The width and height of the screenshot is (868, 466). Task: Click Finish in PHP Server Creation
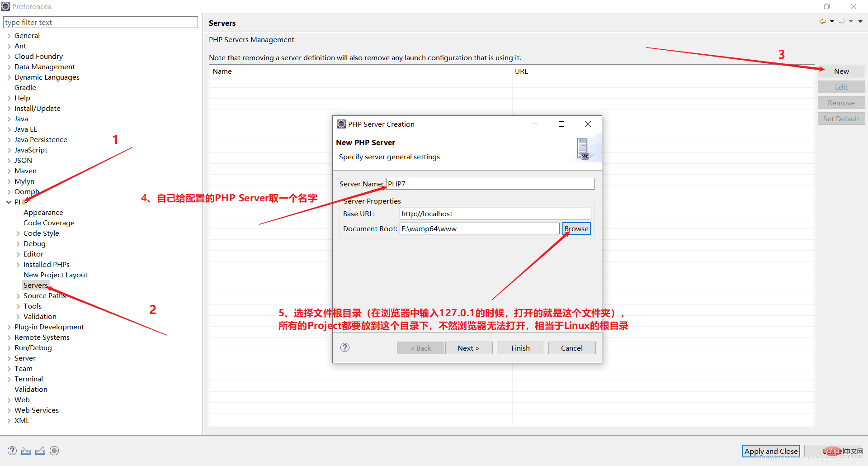click(520, 348)
